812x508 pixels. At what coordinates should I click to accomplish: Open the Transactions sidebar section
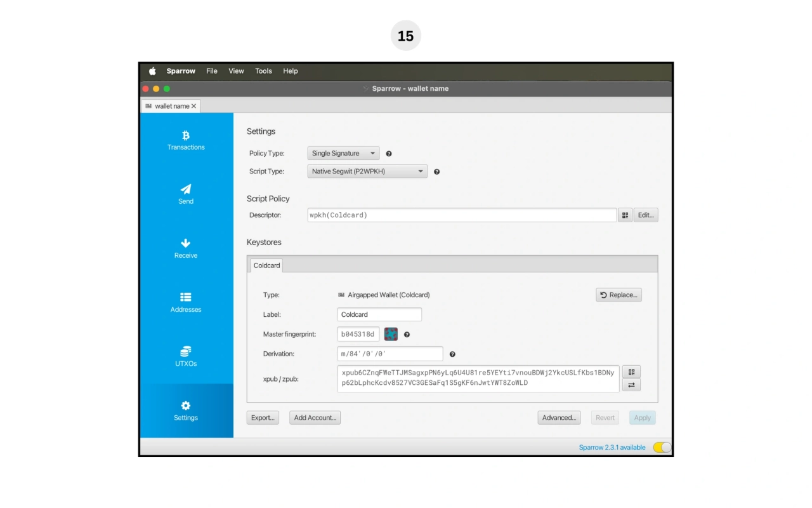pyautogui.click(x=186, y=140)
